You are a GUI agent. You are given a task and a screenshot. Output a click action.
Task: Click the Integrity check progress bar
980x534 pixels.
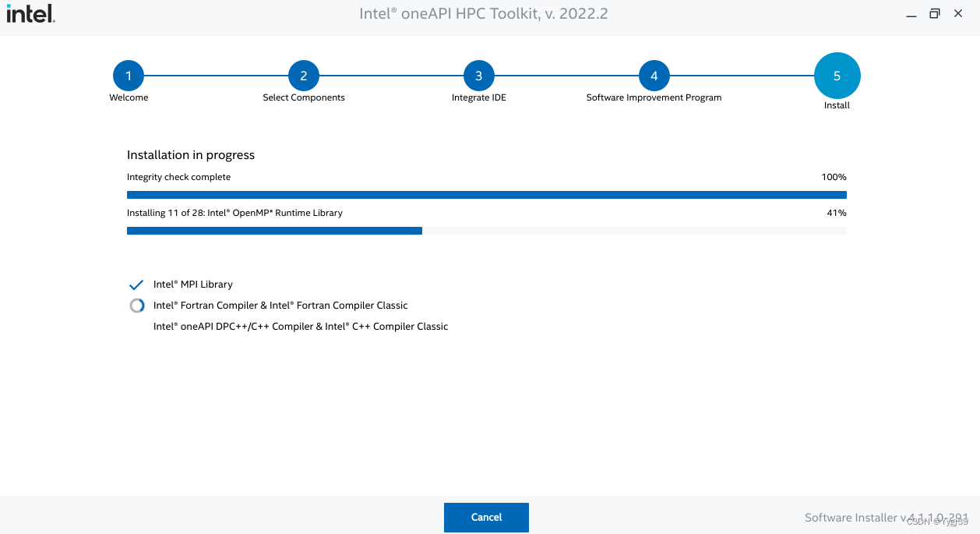click(x=487, y=195)
